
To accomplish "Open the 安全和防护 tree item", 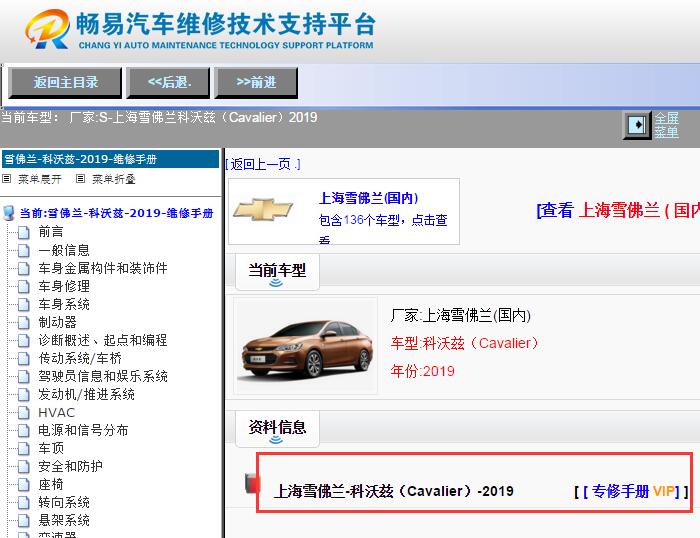I will pos(70,467).
